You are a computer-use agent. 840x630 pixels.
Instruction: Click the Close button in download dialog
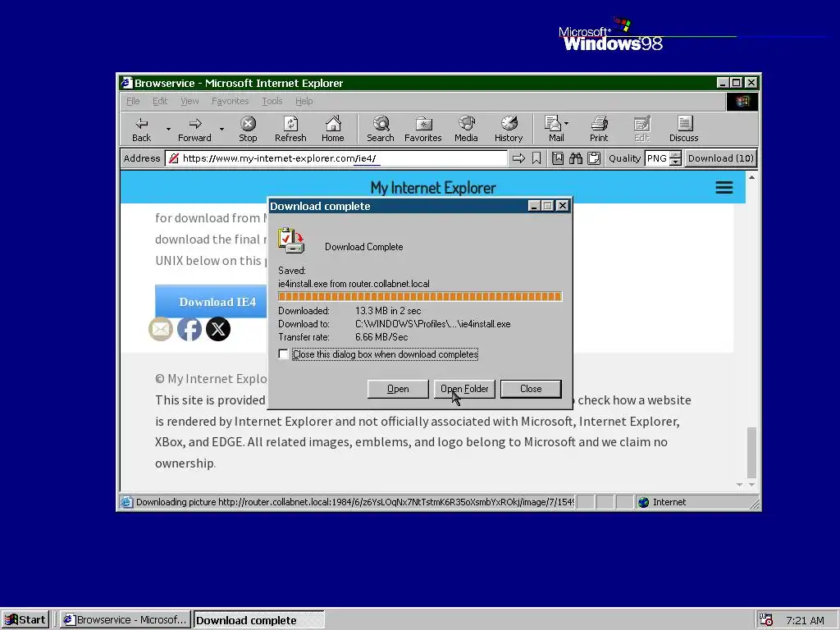[x=531, y=389]
